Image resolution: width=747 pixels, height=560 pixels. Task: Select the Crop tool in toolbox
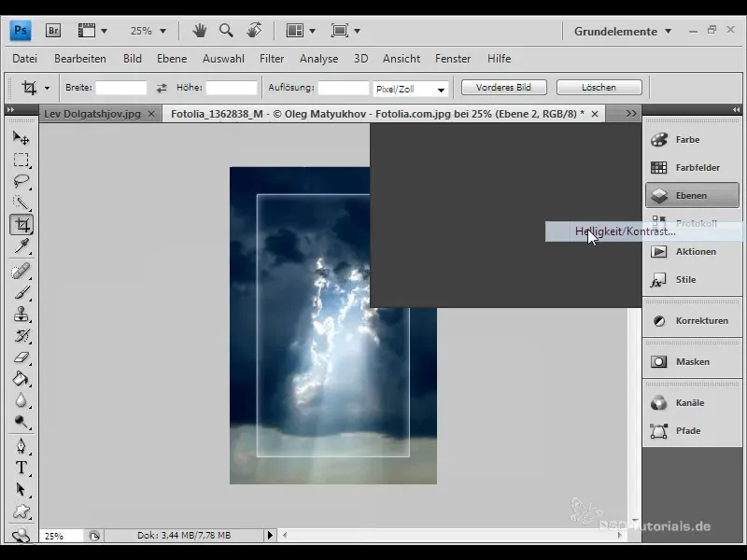pyautogui.click(x=21, y=224)
